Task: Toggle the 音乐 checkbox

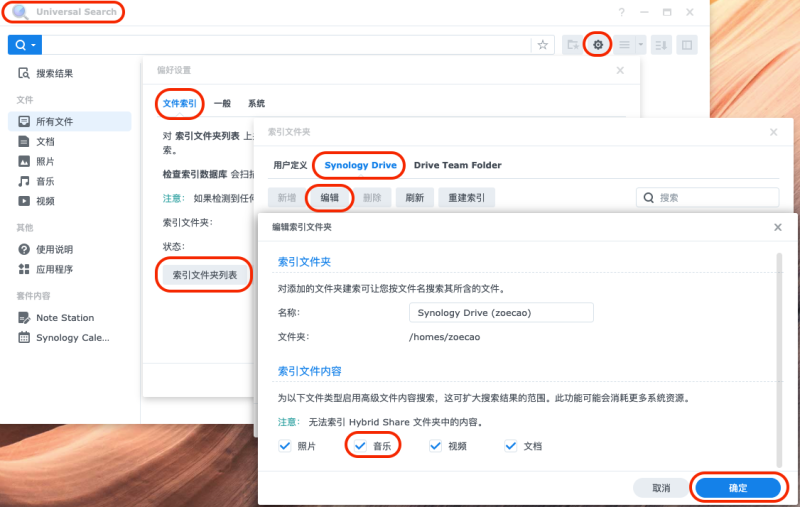Action: pyautogui.click(x=360, y=446)
